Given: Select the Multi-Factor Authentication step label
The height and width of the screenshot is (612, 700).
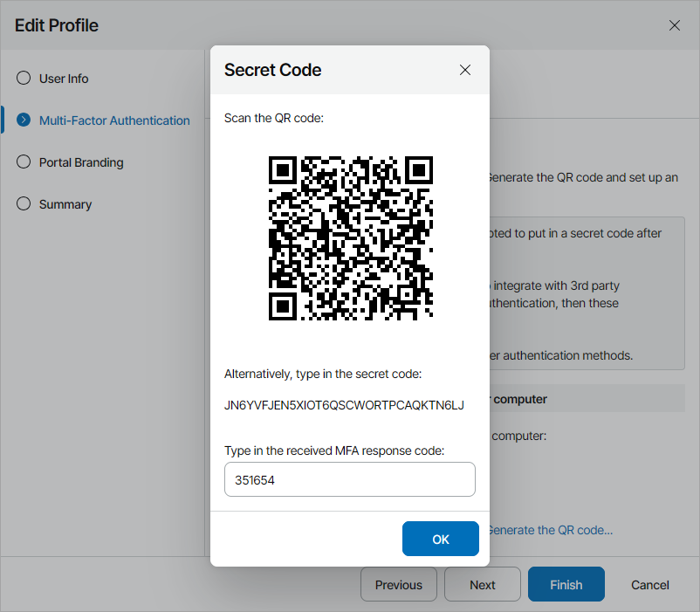Looking at the screenshot, I should point(114,120).
